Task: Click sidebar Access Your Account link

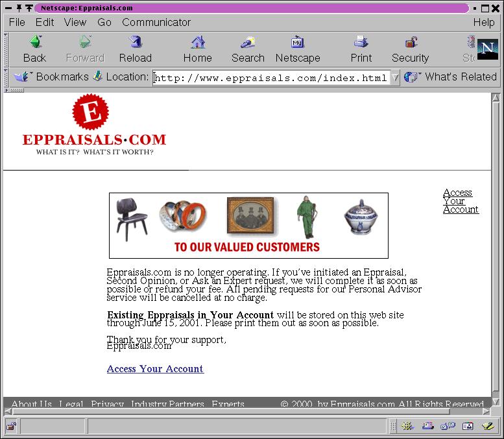Action: [x=461, y=201]
